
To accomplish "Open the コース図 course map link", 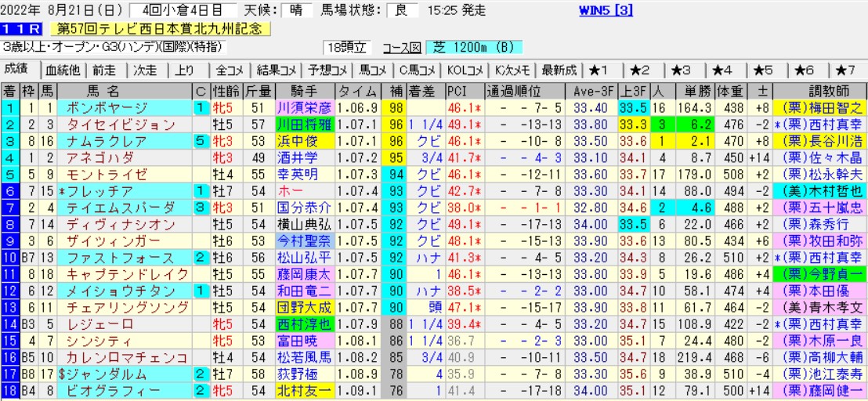I will click(401, 48).
